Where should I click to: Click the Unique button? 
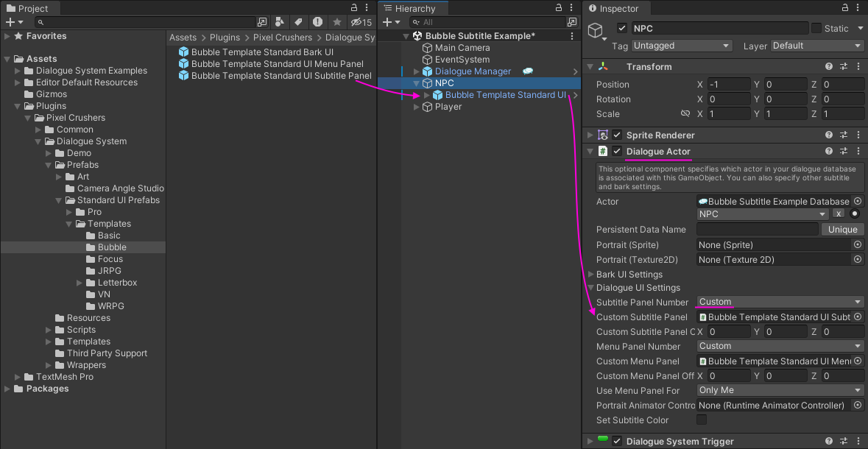pyautogui.click(x=842, y=229)
